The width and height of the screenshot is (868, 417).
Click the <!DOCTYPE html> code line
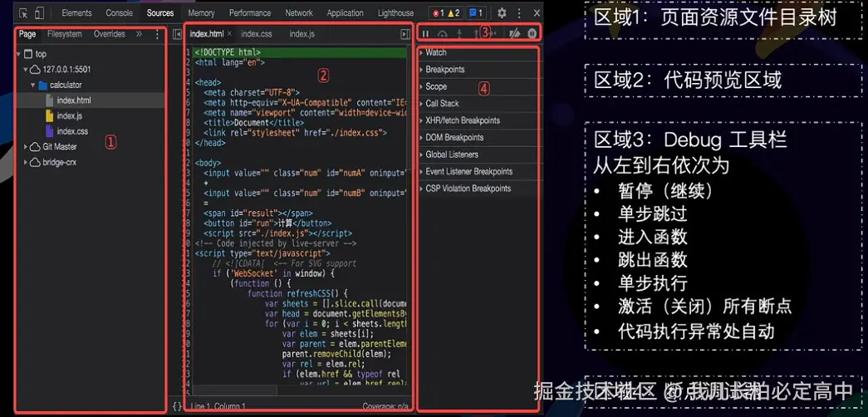[x=228, y=52]
